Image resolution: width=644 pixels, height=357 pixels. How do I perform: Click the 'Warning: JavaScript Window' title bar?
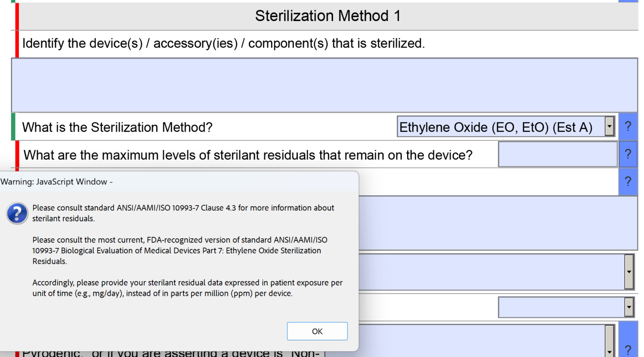tap(168, 182)
